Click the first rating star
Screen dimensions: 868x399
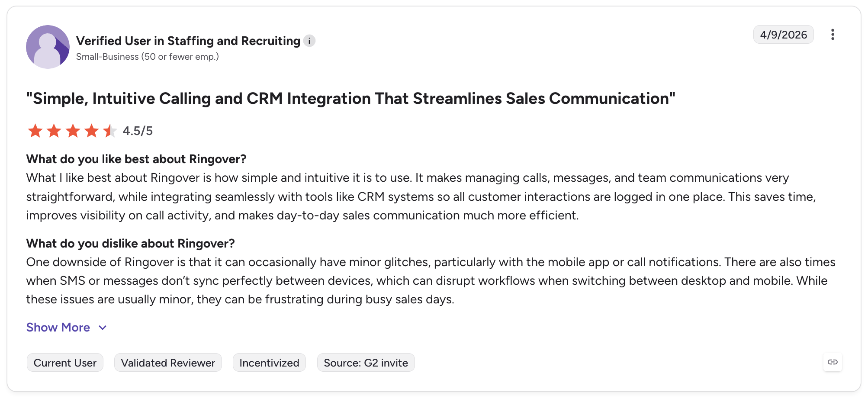click(x=35, y=131)
